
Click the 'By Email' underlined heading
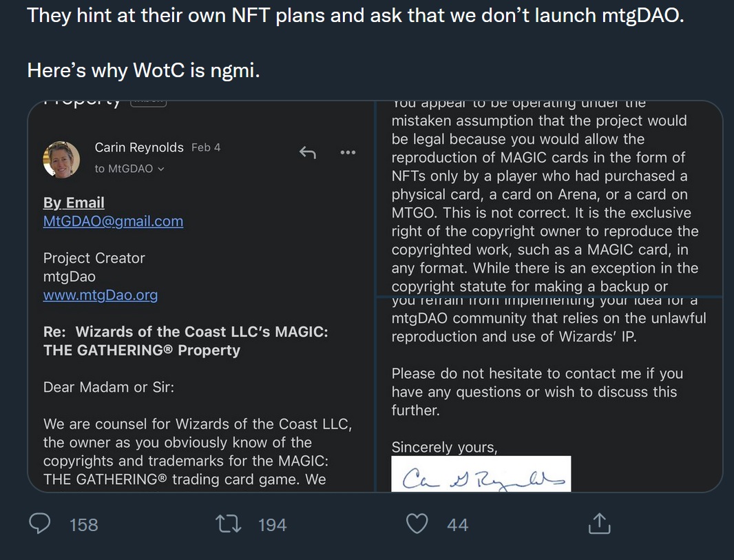point(74,203)
